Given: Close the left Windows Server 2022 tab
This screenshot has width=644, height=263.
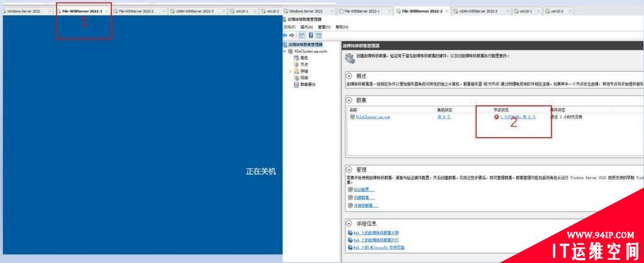Looking at the screenshot, I should tap(50, 11).
